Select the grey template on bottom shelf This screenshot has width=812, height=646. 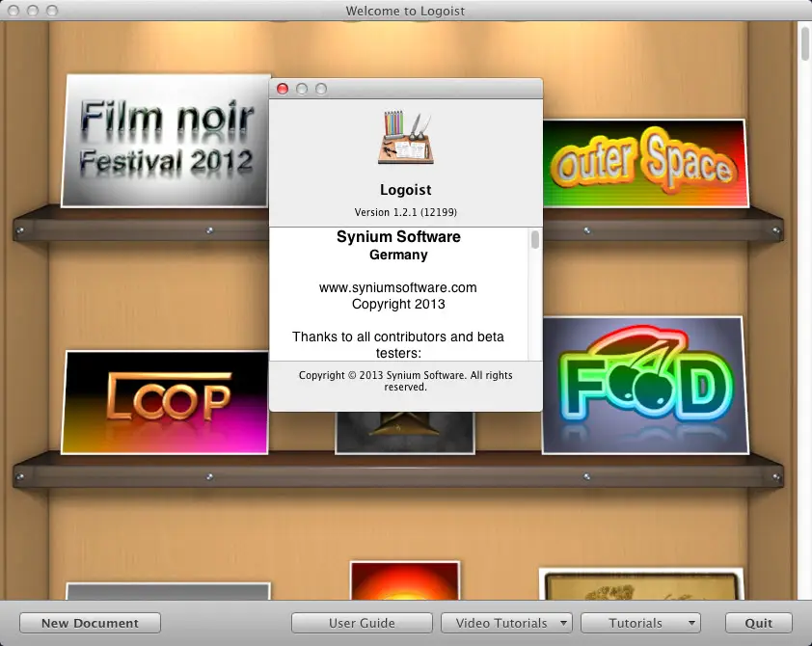point(169,592)
